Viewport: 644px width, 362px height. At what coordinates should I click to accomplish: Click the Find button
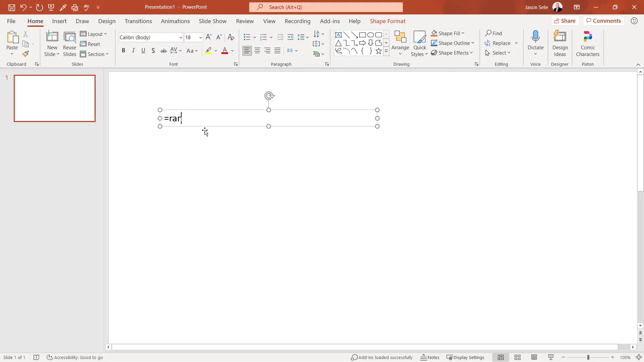[x=493, y=33]
